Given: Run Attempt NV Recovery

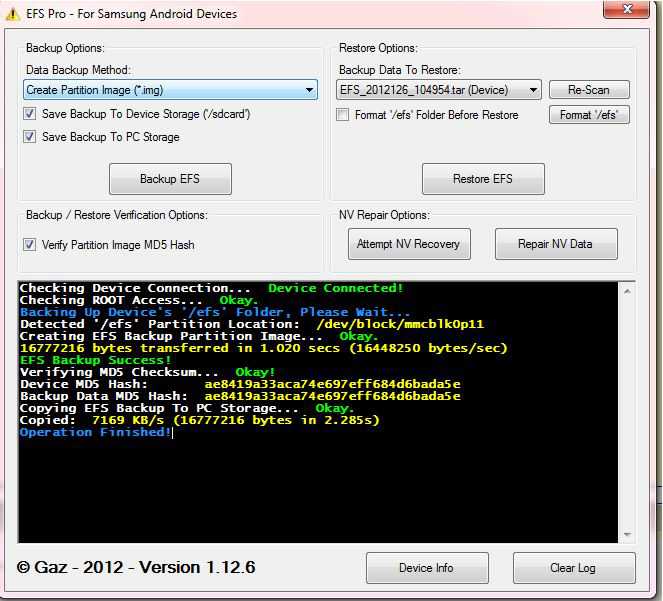Looking at the screenshot, I should coord(409,244).
